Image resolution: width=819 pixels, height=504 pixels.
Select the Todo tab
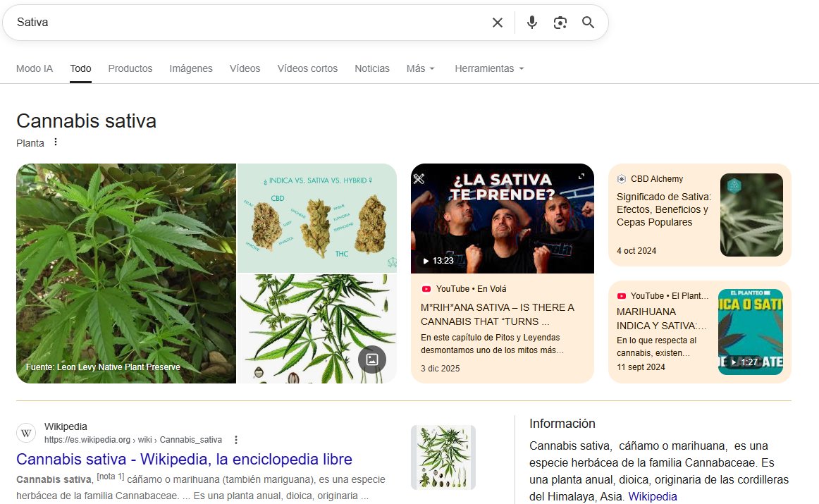coord(80,68)
